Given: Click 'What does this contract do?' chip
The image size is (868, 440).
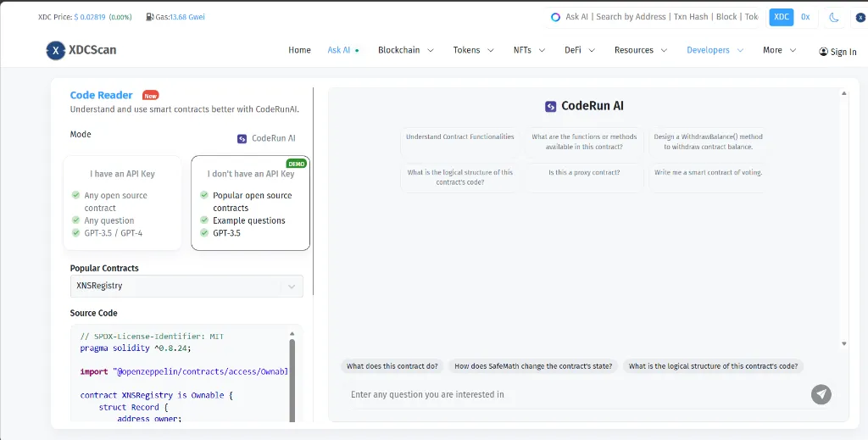Looking at the screenshot, I should click(392, 366).
